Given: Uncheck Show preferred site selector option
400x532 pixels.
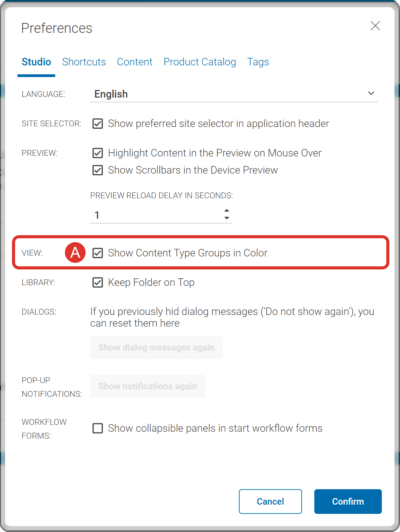Looking at the screenshot, I should 98,124.
